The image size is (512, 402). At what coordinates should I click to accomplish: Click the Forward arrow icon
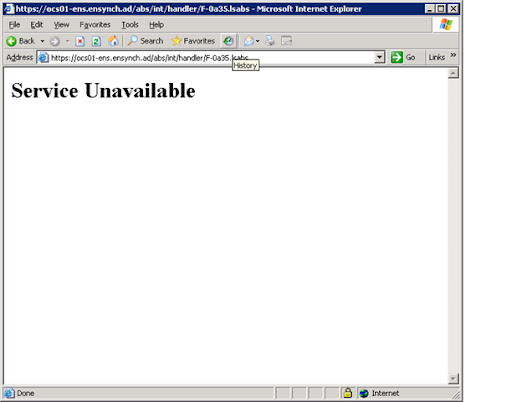(x=55, y=41)
